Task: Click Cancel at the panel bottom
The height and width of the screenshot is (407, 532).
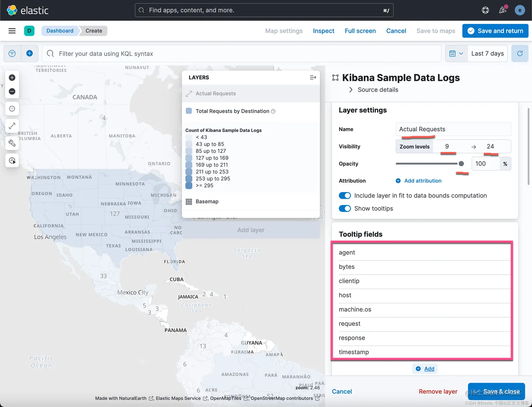Action: [342, 392]
